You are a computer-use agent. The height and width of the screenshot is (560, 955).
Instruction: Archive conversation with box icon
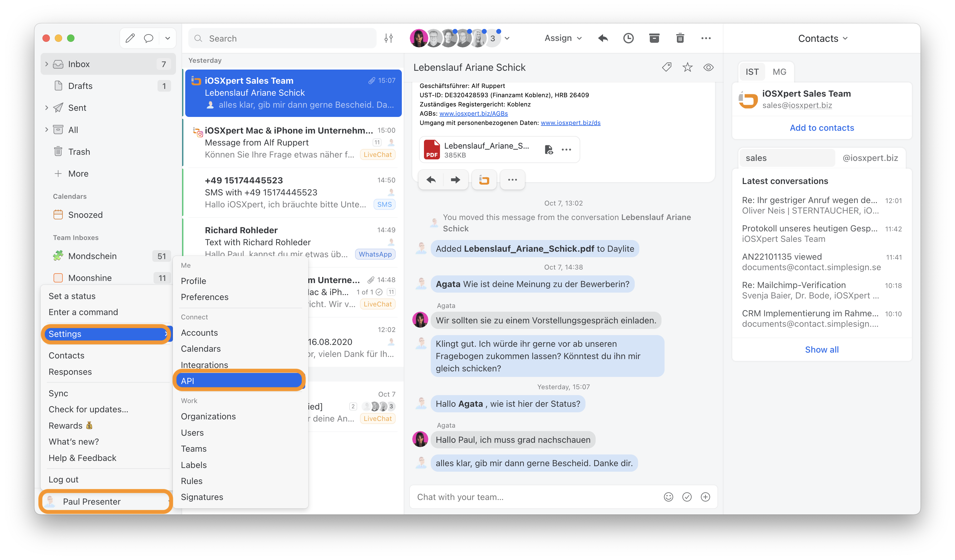click(x=654, y=38)
